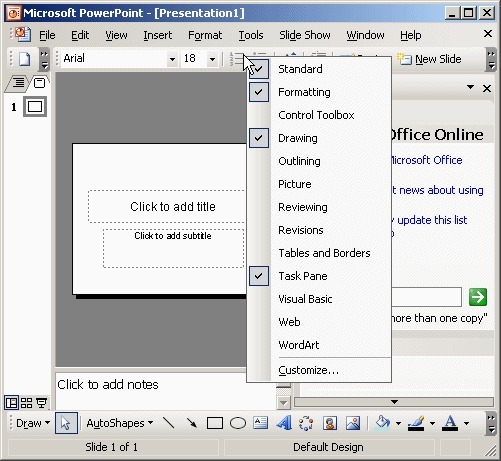This screenshot has height=461, width=501.
Task: Open the font size dropdown arrow
Action: click(x=212, y=59)
